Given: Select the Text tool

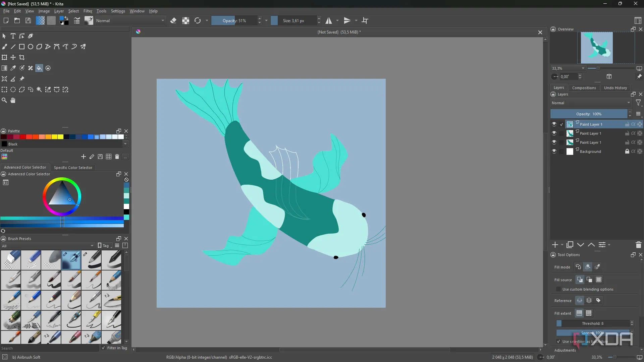Looking at the screenshot, I should [x=13, y=36].
